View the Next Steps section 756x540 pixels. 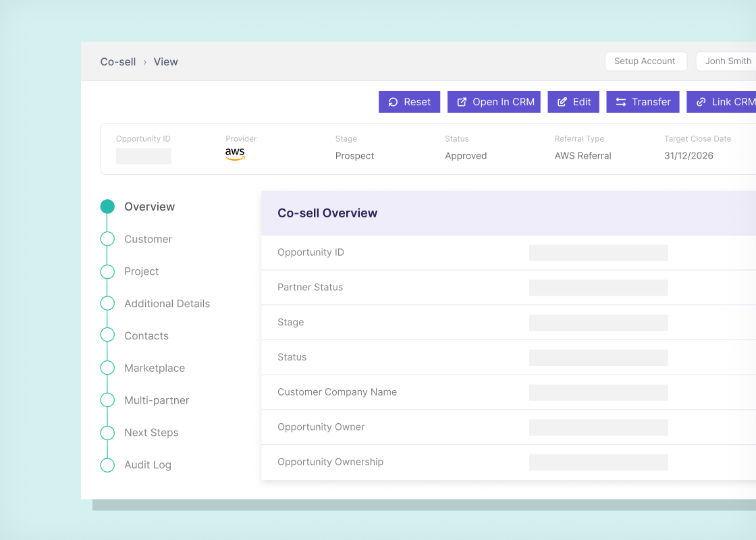point(151,433)
